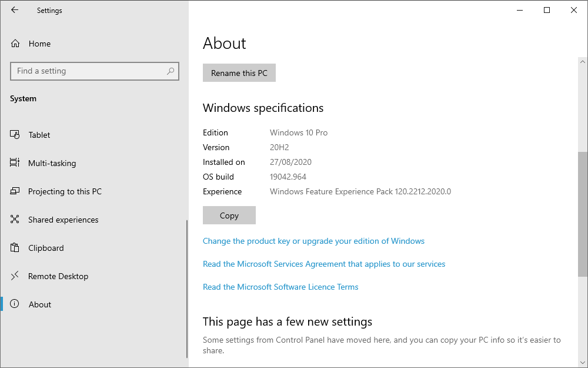Click the Clipboard icon in sidebar
The image size is (588, 368).
pos(15,248)
